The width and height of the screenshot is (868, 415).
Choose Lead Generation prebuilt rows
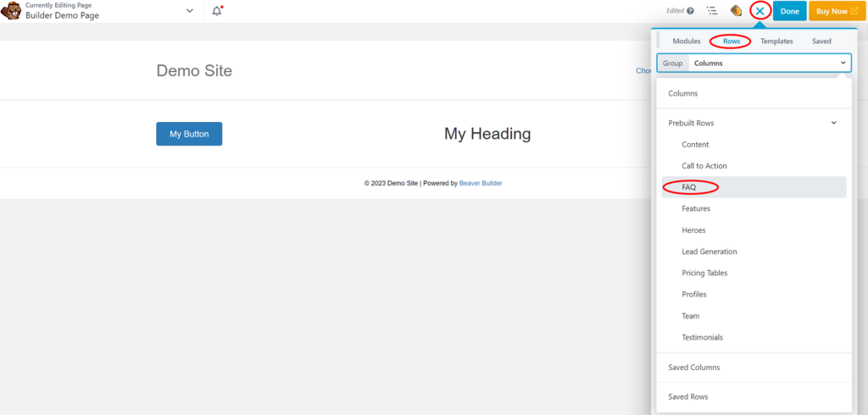pyautogui.click(x=754, y=252)
